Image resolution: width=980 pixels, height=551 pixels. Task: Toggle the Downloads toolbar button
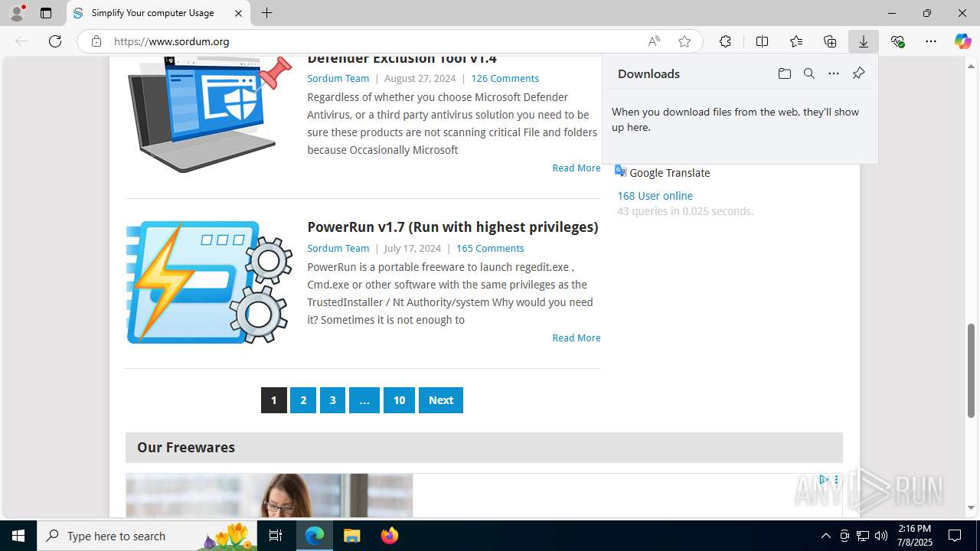[x=864, y=41]
